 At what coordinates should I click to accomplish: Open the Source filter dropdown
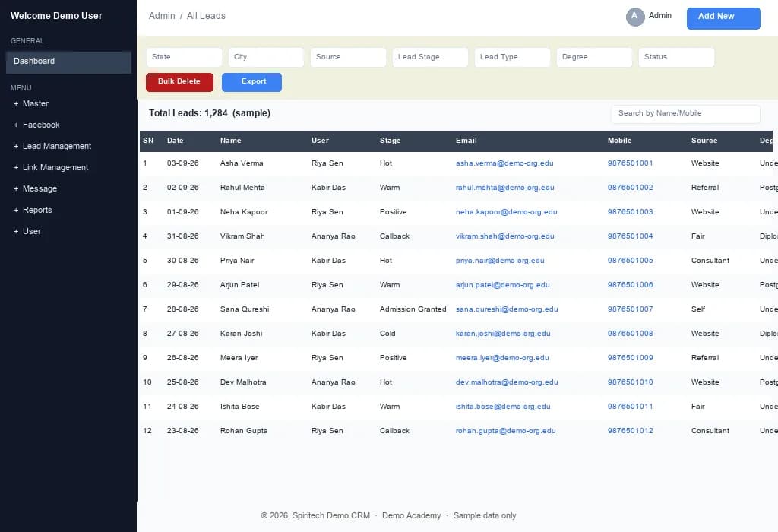click(x=348, y=57)
